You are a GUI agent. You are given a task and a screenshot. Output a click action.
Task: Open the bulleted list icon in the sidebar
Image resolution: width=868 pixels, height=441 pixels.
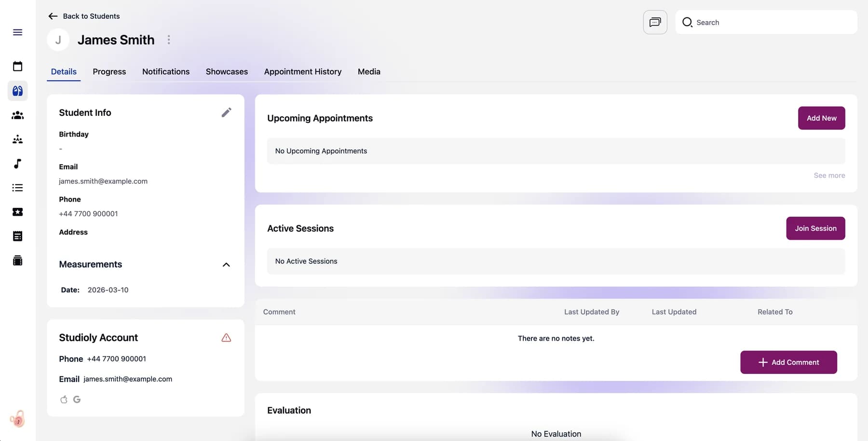(x=17, y=188)
